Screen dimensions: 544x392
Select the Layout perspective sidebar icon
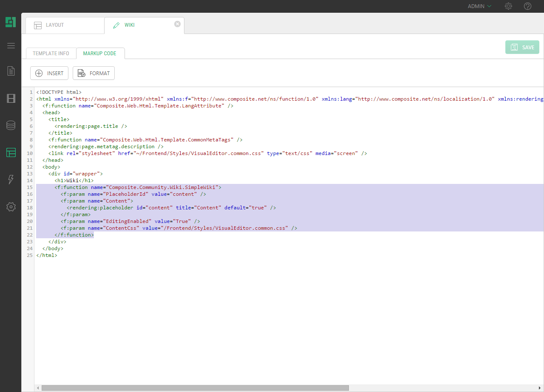tap(11, 152)
